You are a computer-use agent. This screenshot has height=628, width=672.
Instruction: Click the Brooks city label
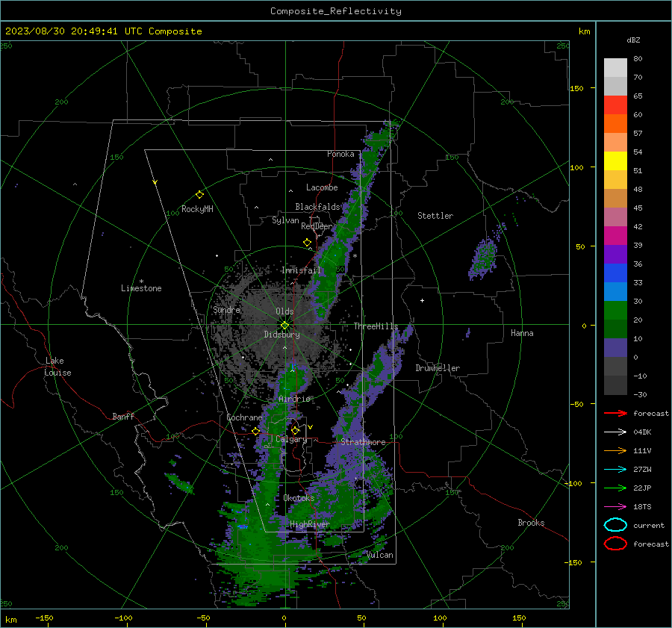[531, 523]
